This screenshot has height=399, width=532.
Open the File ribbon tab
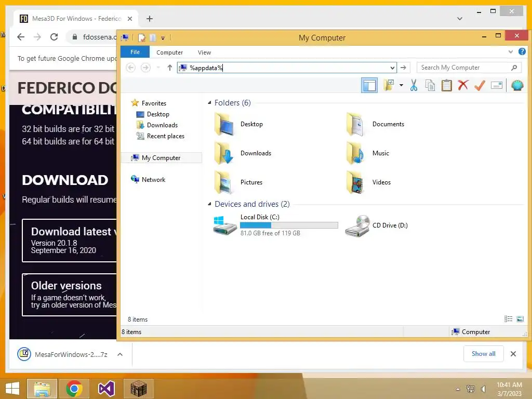coord(135,52)
